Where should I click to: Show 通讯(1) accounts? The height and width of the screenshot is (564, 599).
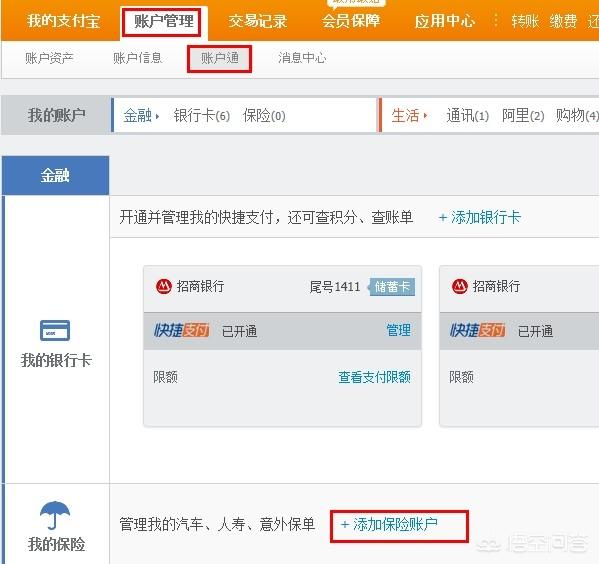pos(468,115)
